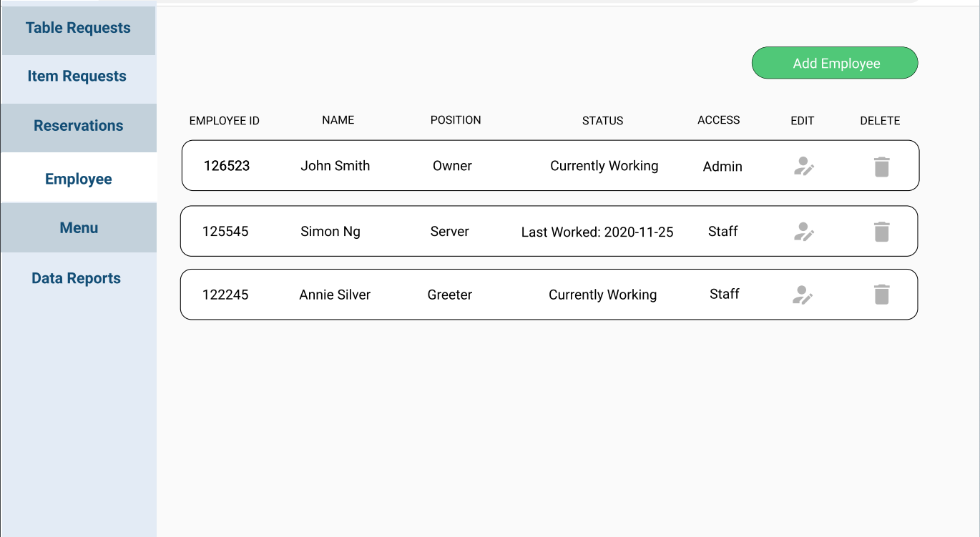The height and width of the screenshot is (537, 980).
Task: Select employee ID 125545
Action: [x=225, y=232]
